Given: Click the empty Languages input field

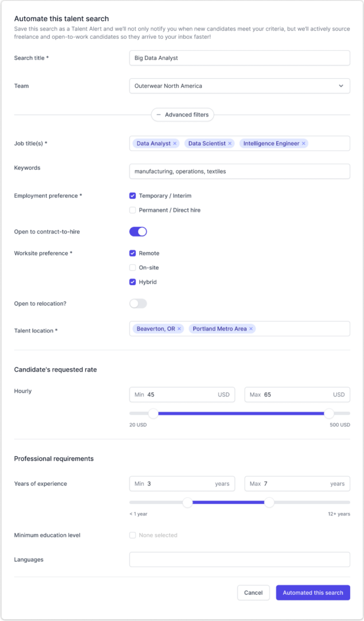Looking at the screenshot, I should (x=240, y=560).
